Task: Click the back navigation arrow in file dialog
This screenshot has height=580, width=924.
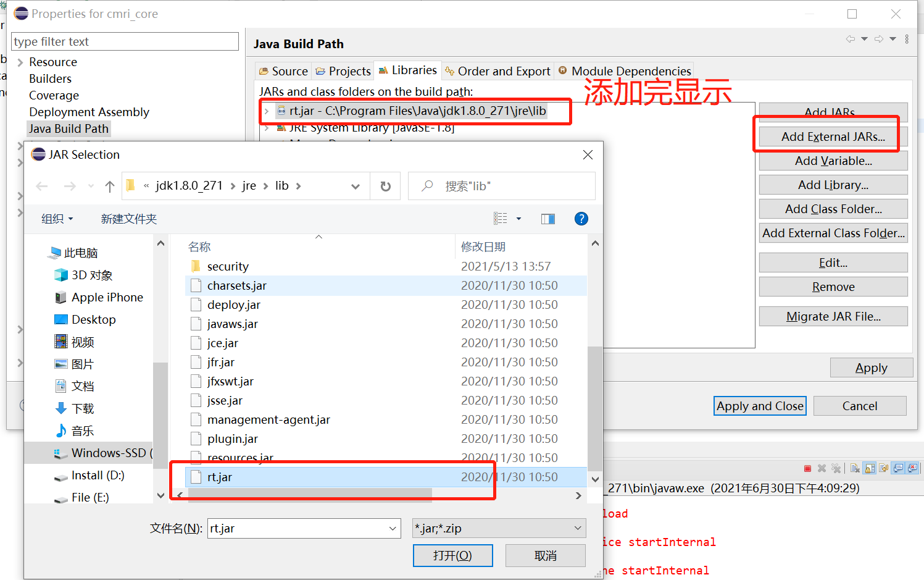Action: pos(41,185)
